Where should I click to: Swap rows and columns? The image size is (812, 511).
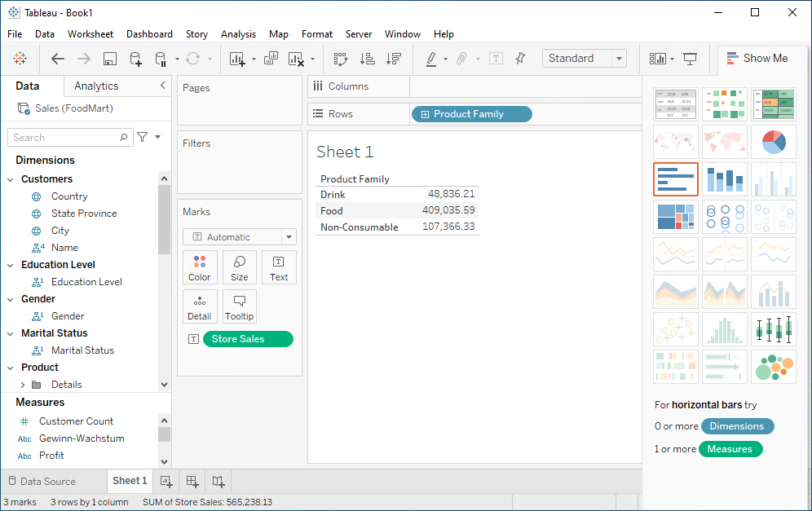click(340, 59)
